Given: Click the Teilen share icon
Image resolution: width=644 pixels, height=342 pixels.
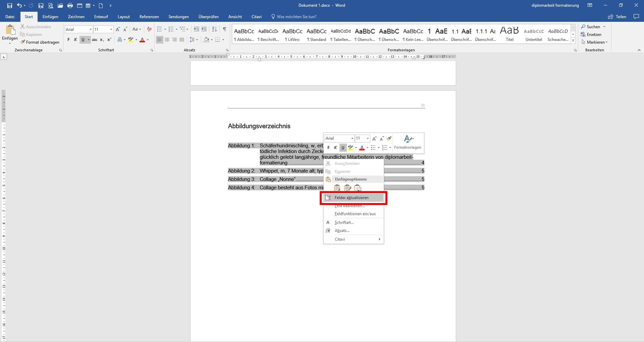Looking at the screenshot, I should point(610,17).
